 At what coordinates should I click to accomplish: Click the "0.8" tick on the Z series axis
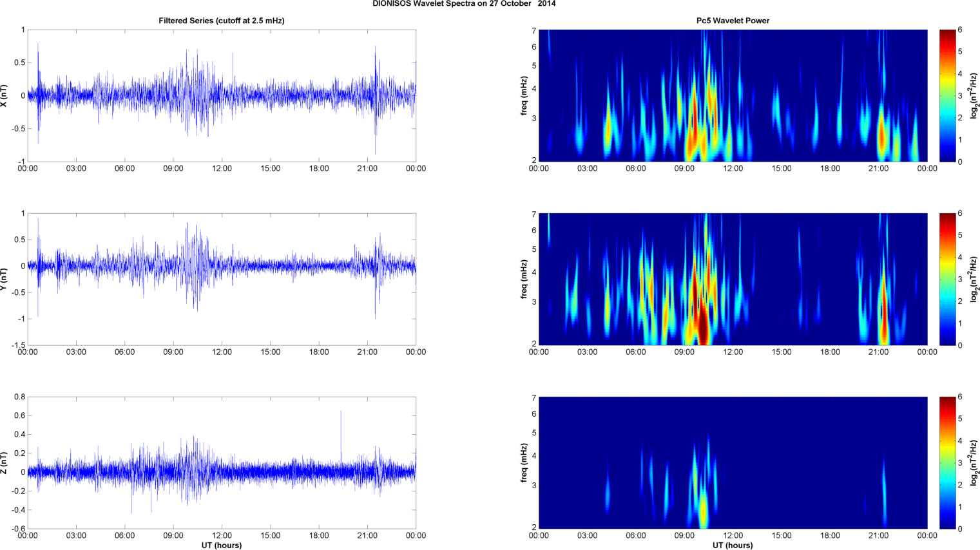pos(19,397)
